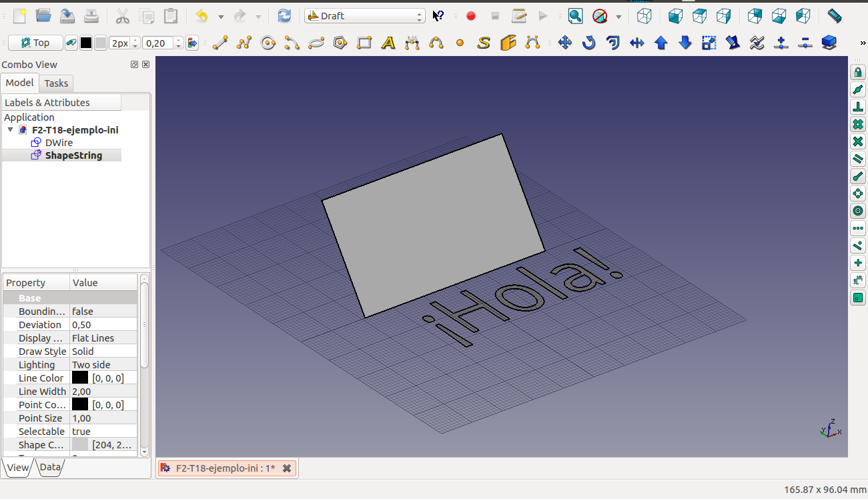Open the undo history dropdown arrow

point(221,16)
